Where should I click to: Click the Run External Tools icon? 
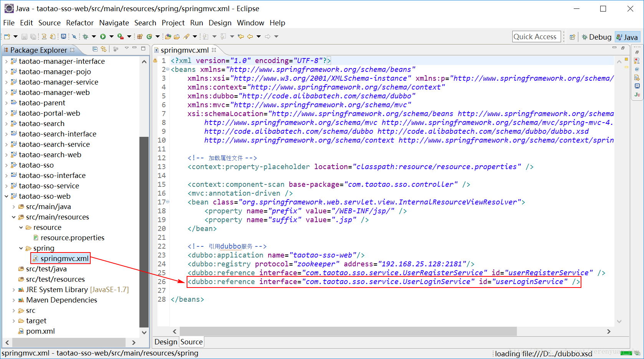121,37
